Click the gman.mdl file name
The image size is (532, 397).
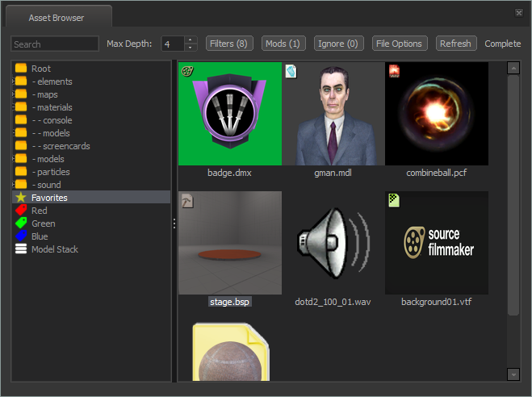(333, 173)
